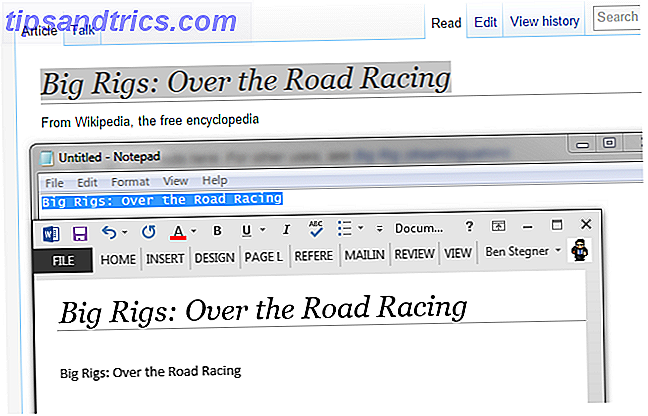This screenshot has height=416, width=648.
Task: Maximize the Word window
Action: (557, 225)
